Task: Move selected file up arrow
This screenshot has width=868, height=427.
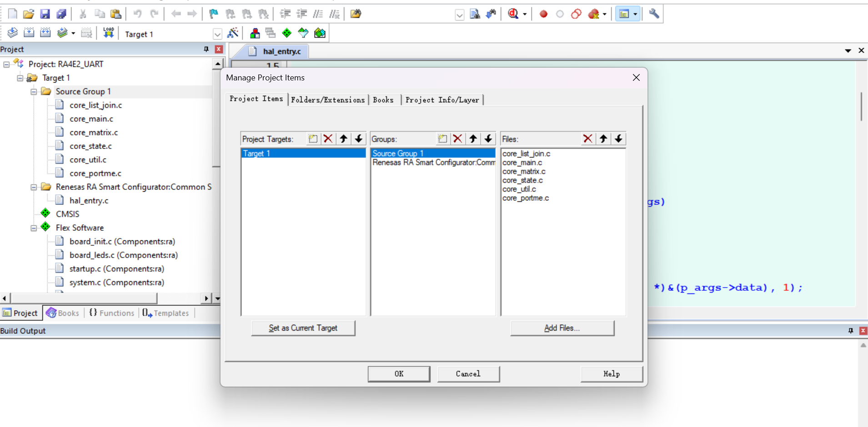Action: [603, 139]
